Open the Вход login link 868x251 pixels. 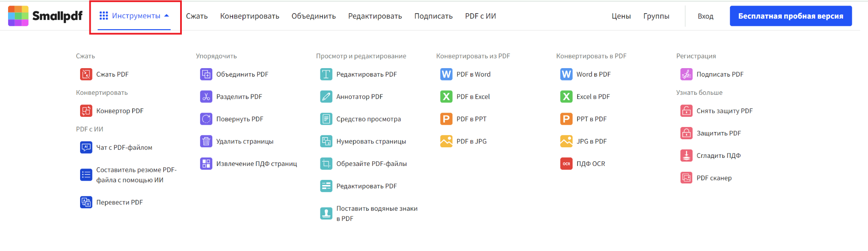pyautogui.click(x=705, y=16)
